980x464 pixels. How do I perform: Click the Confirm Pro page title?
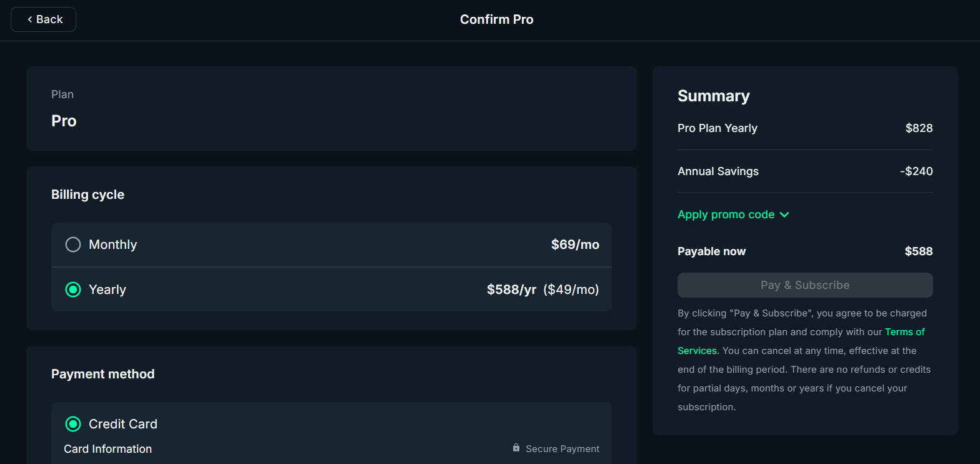tap(496, 19)
